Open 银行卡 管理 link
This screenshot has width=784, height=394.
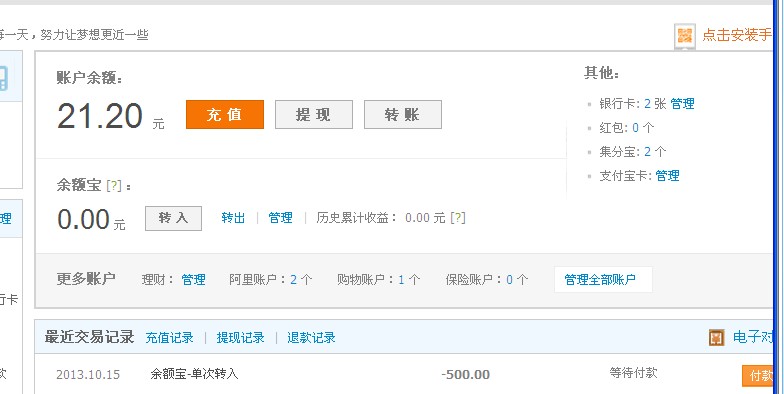point(682,104)
